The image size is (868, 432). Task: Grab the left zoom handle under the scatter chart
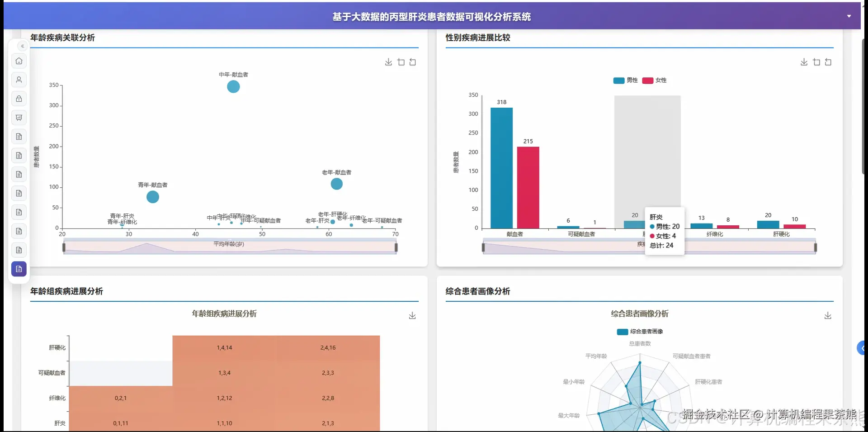(64, 247)
